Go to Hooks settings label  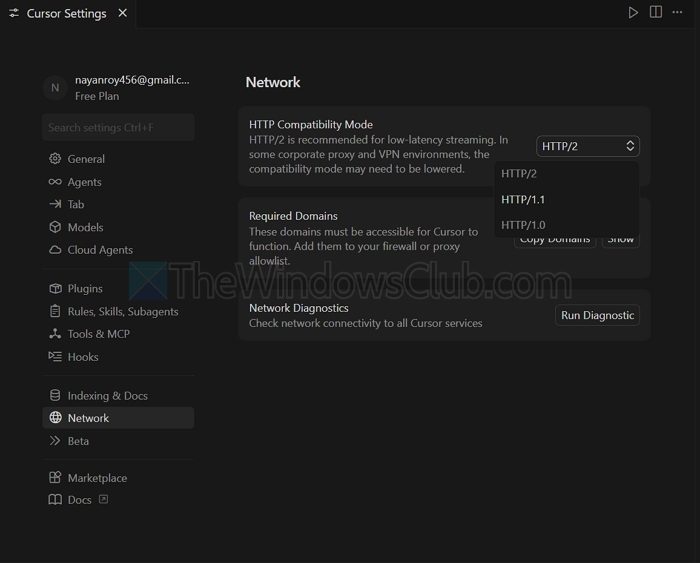pos(83,357)
